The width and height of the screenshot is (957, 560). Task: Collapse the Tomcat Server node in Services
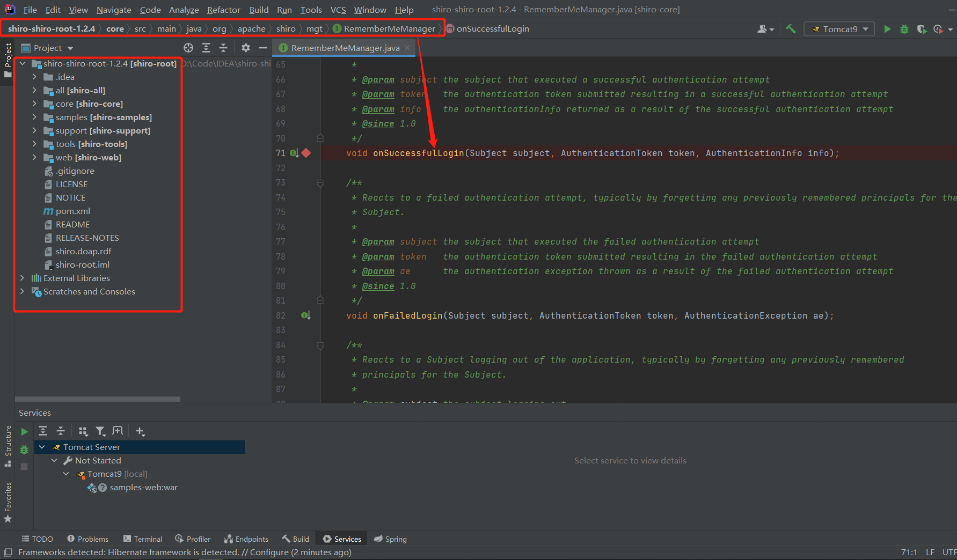42,447
